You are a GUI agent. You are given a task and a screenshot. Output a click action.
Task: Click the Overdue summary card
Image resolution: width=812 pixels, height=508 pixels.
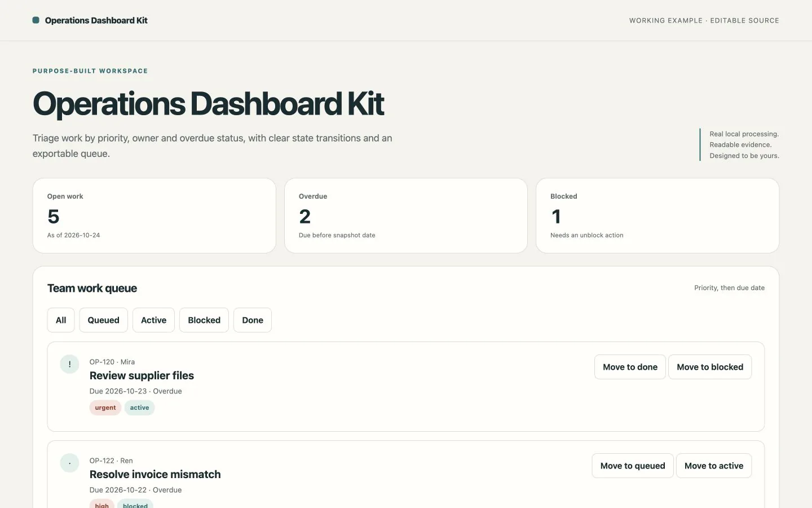pyautogui.click(x=406, y=216)
